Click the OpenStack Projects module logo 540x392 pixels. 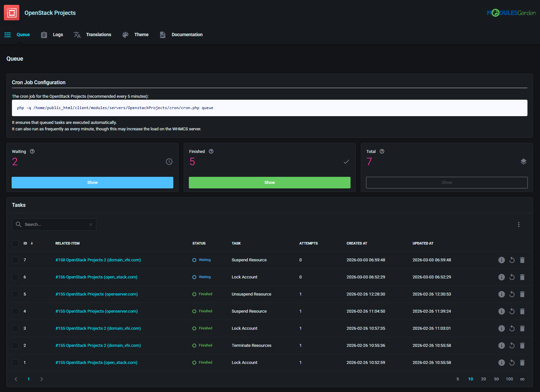(x=11, y=12)
